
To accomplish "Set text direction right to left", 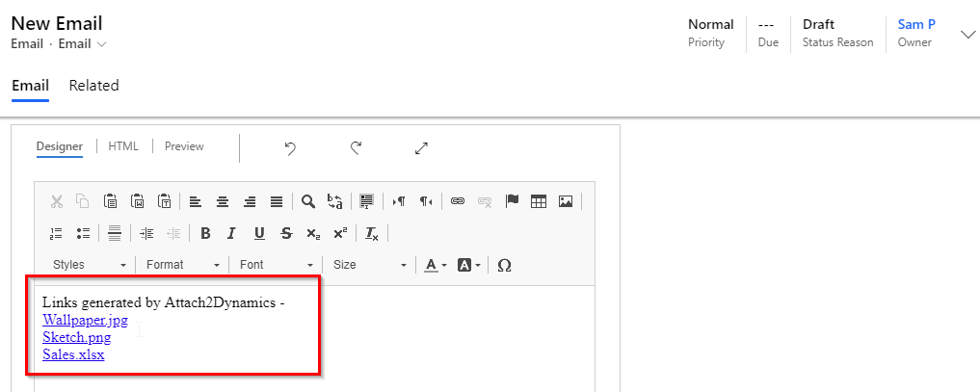I will (426, 201).
